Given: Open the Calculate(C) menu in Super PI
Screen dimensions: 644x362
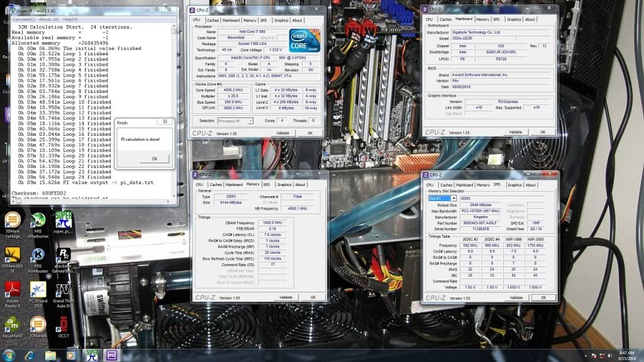Looking at the screenshot, I should pyautogui.click(x=23, y=19).
